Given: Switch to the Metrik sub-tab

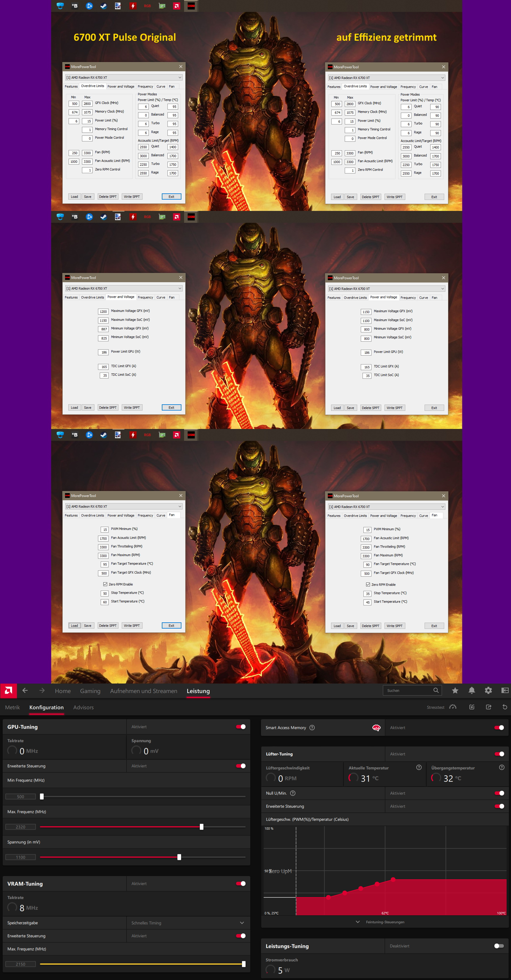Looking at the screenshot, I should click(x=12, y=707).
